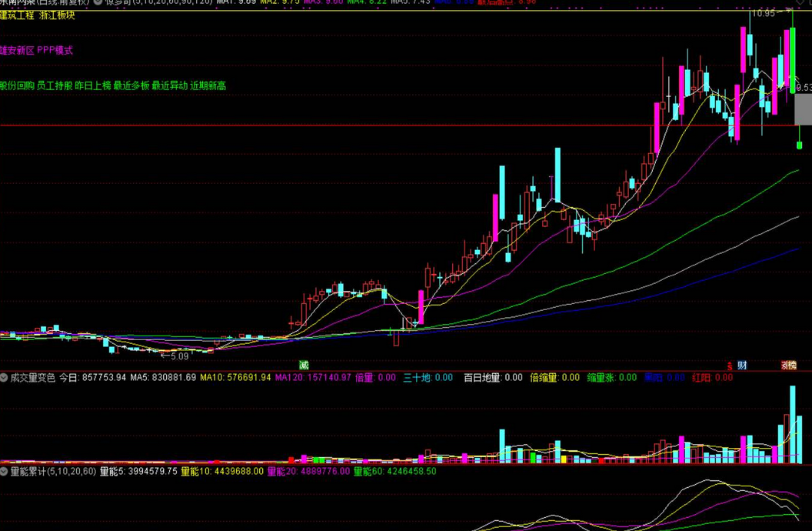The width and height of the screenshot is (812, 531).
Task: Select the 浙江板块 region tag
Action: coord(57,15)
